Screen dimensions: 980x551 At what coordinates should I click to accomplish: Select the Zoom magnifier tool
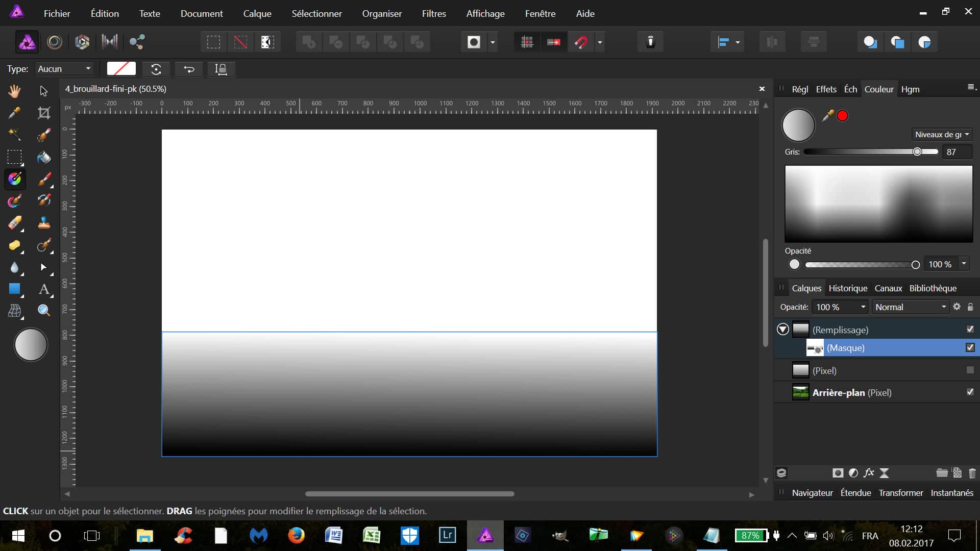click(44, 310)
